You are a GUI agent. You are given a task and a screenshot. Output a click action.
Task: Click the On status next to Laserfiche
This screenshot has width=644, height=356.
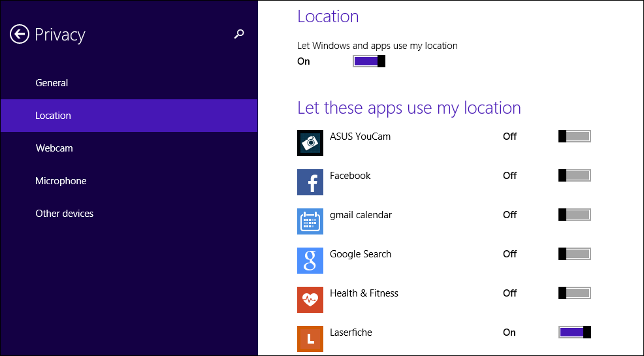tap(509, 332)
